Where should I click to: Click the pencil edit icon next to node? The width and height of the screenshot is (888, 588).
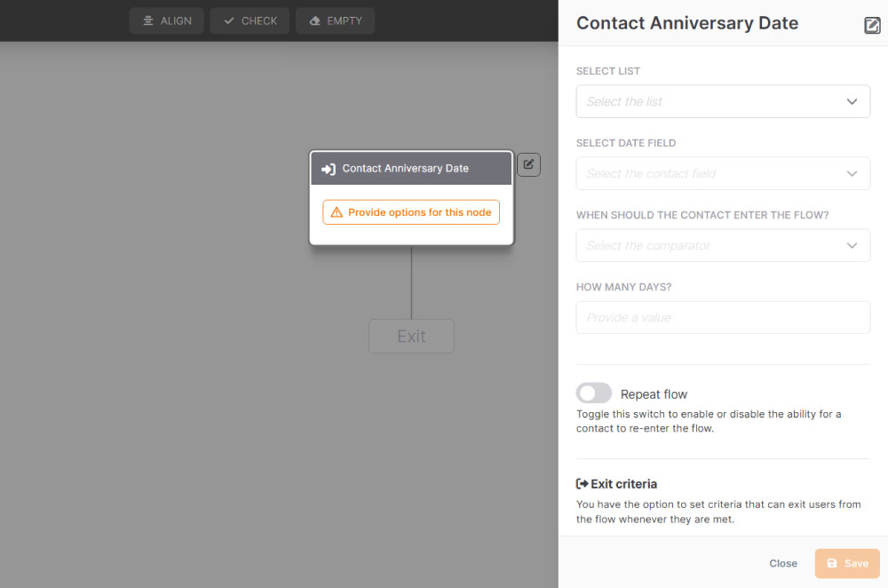tap(528, 165)
